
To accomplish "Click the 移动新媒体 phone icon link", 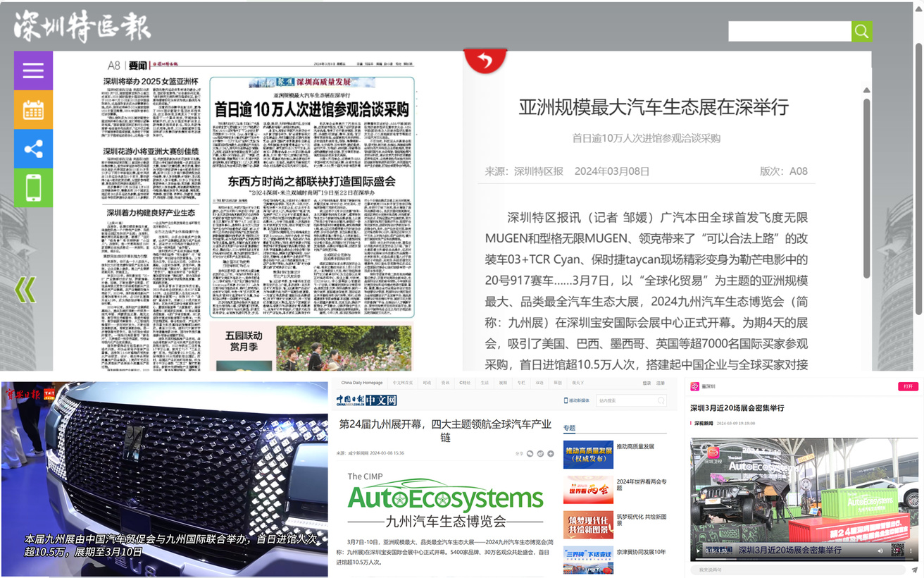I will pos(576,400).
